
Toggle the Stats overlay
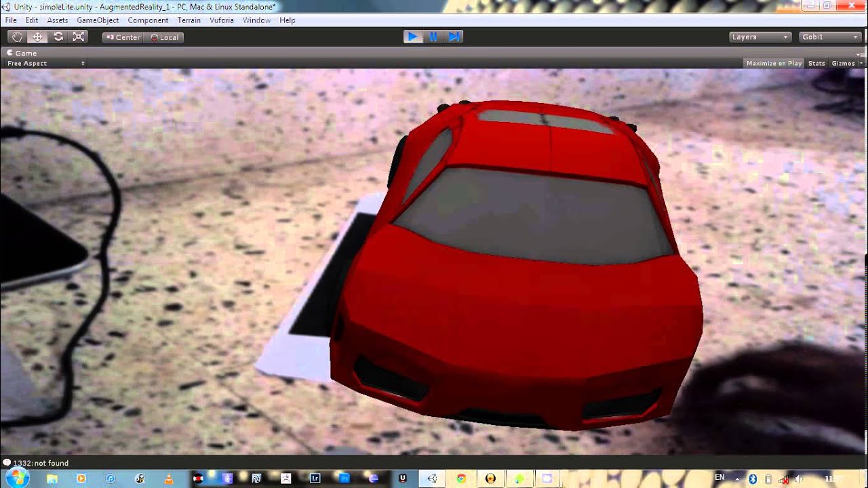(816, 63)
